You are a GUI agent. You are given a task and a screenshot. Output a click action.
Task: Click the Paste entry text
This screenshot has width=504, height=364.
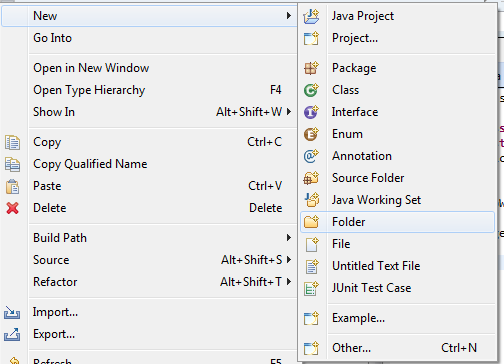pos(47,186)
